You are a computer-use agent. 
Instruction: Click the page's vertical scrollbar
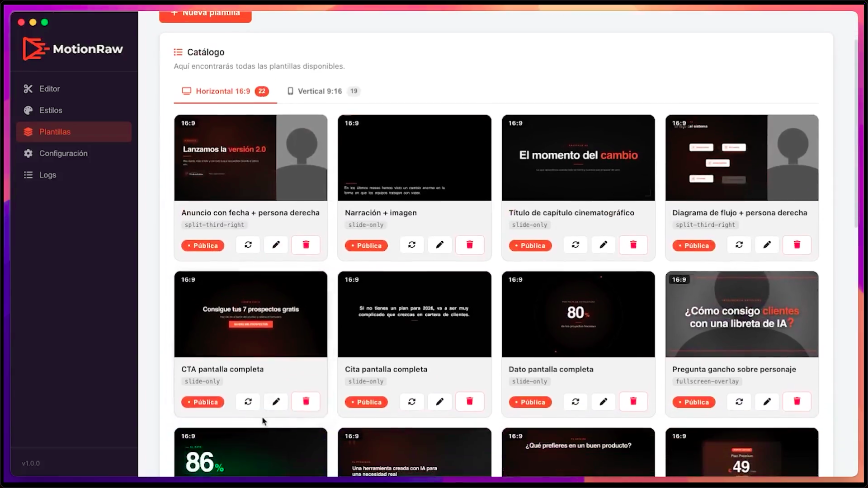click(856, 133)
